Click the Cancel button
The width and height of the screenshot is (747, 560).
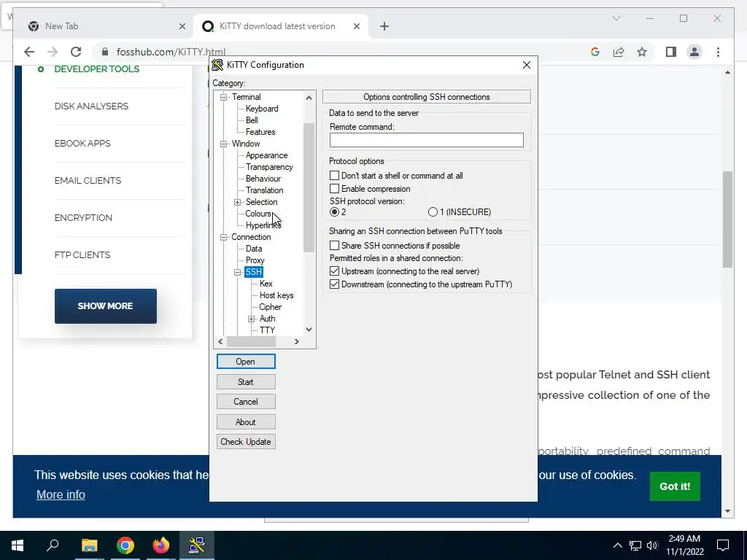tap(246, 402)
